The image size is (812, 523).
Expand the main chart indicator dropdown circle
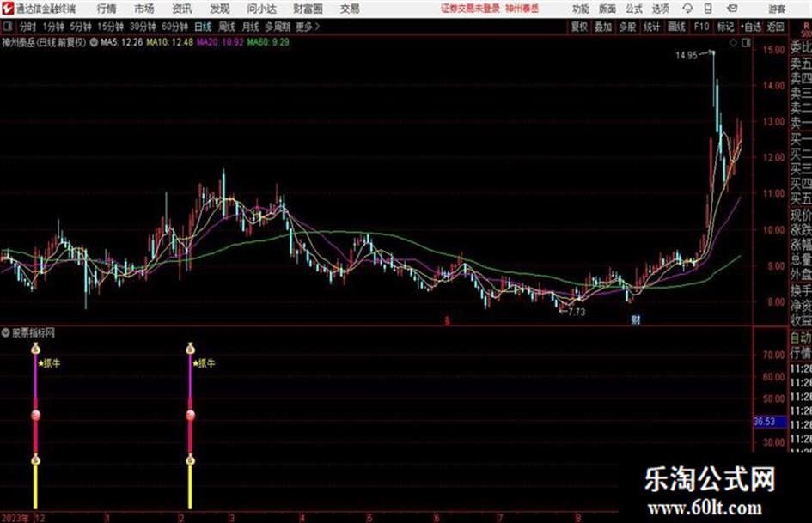(x=94, y=43)
